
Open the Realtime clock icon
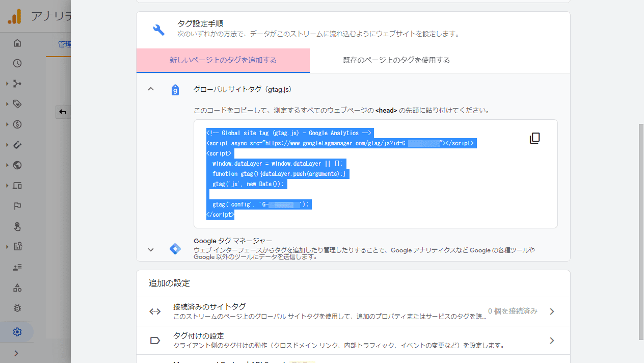click(x=17, y=63)
